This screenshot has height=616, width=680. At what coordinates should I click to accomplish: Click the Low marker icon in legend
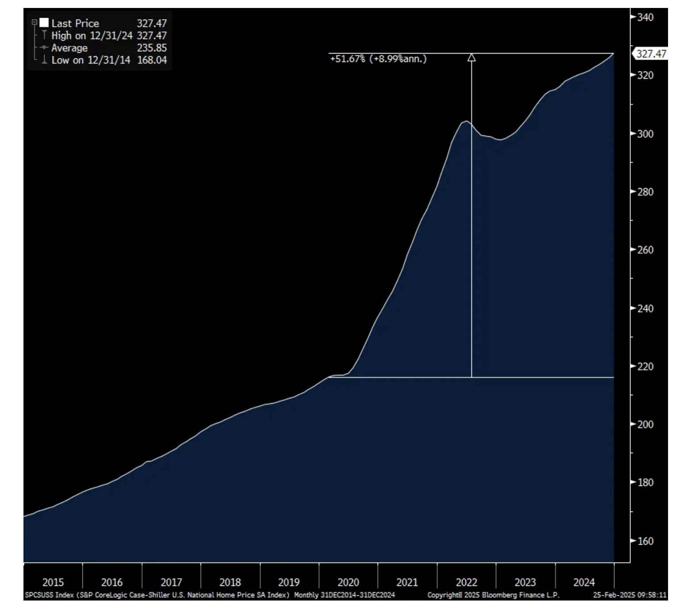click(44, 60)
